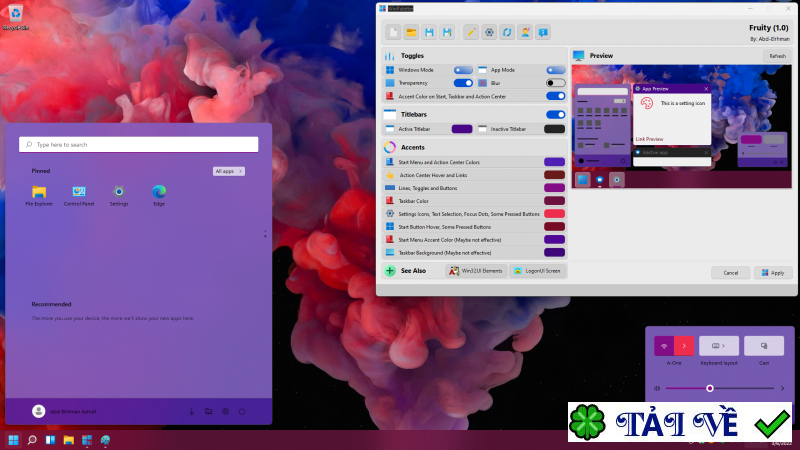Click the blue info chat icon
This screenshot has height=450, width=800.
[543, 32]
